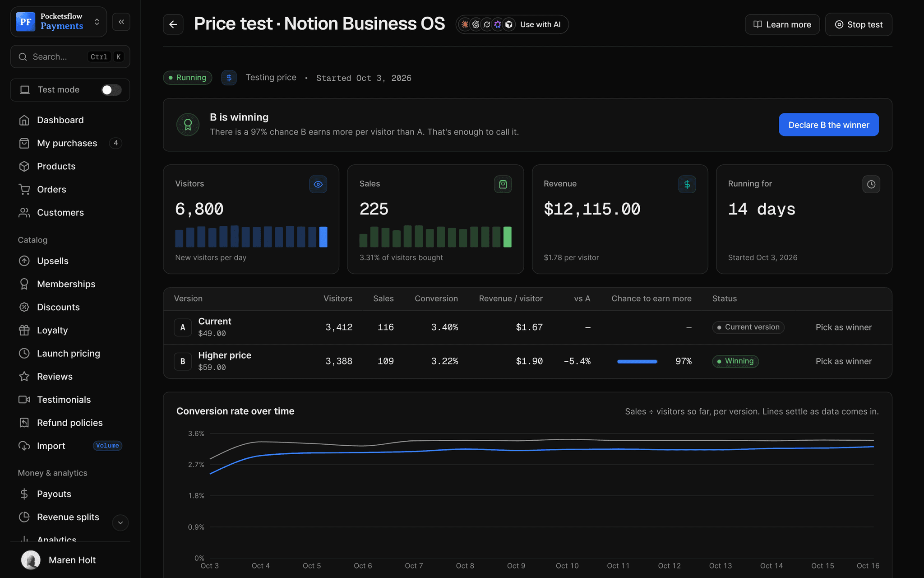Open Customers page
The width and height of the screenshot is (924, 578).
[70, 212]
